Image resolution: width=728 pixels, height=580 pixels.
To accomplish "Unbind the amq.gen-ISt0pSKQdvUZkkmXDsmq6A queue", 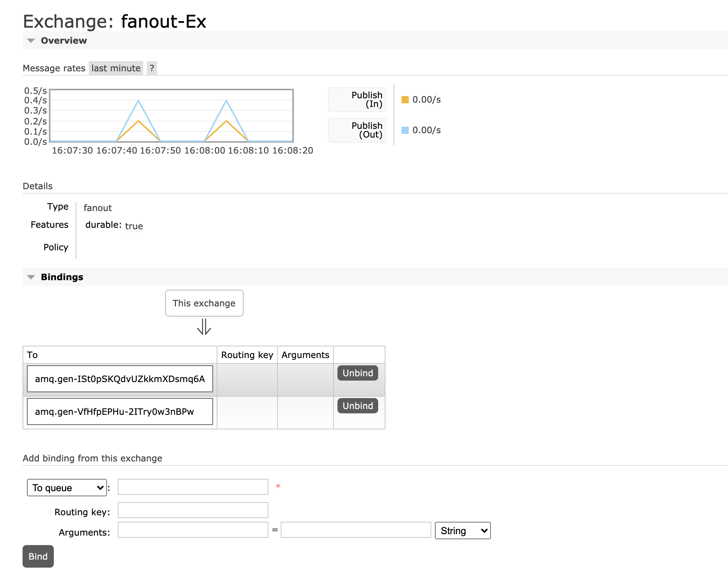I will (357, 373).
